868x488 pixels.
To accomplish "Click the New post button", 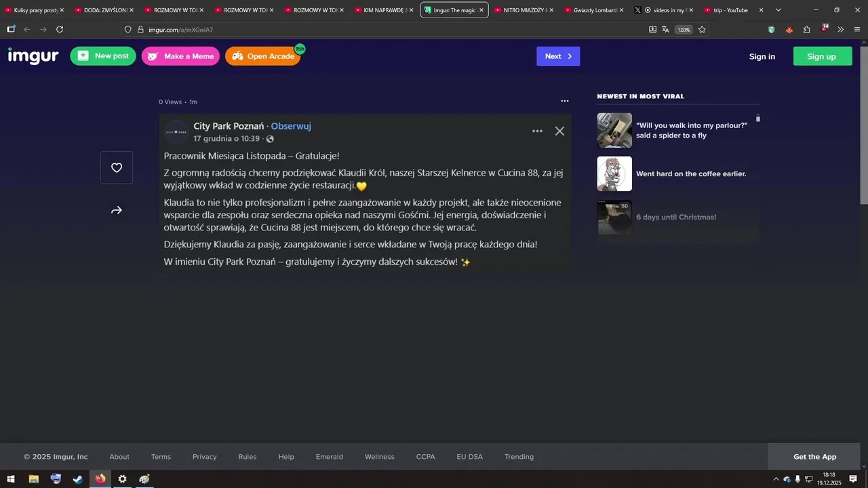I will [x=103, y=56].
